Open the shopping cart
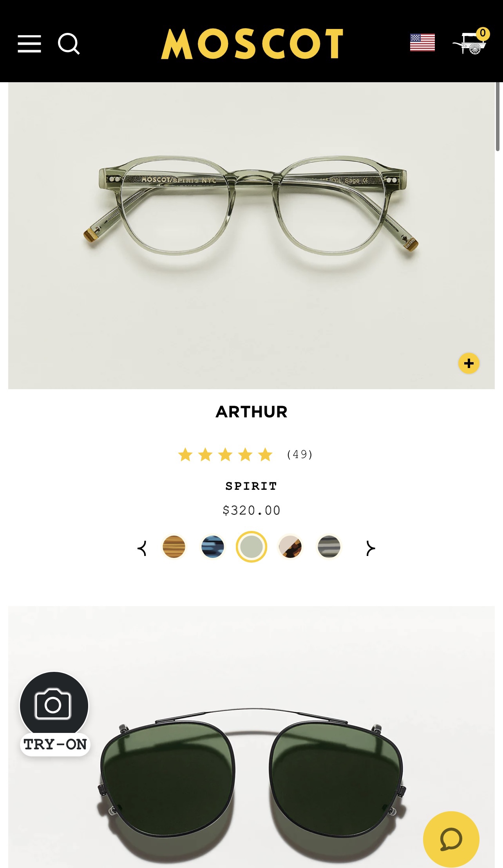The width and height of the screenshot is (503, 868). [470, 42]
